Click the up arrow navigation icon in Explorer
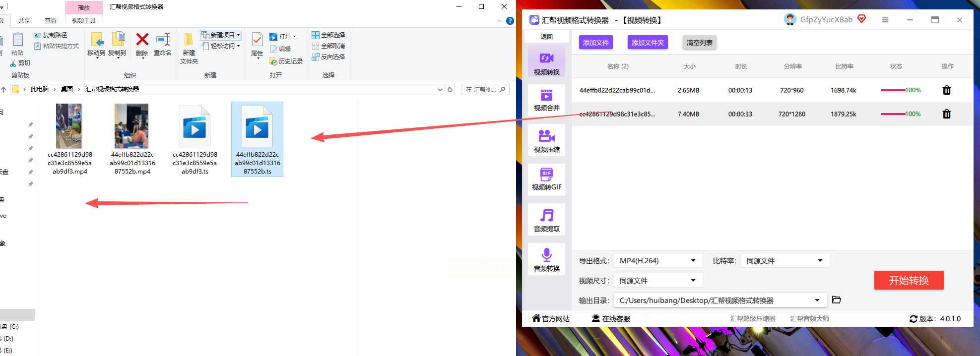980x356 pixels. point(3,89)
